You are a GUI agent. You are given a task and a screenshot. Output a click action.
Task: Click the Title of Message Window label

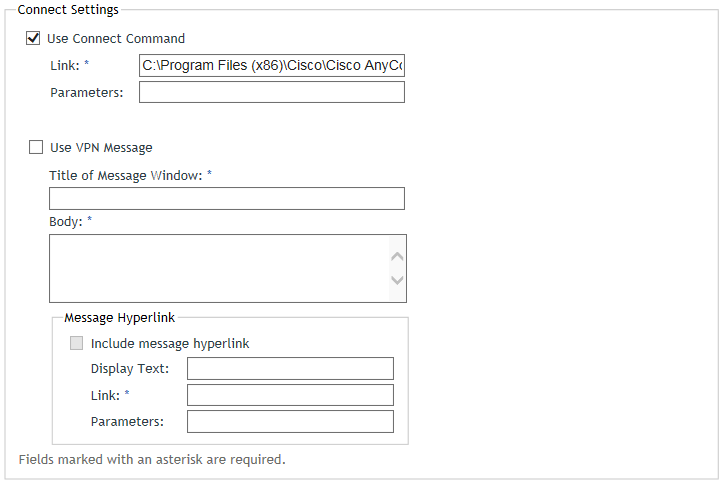coord(126,176)
